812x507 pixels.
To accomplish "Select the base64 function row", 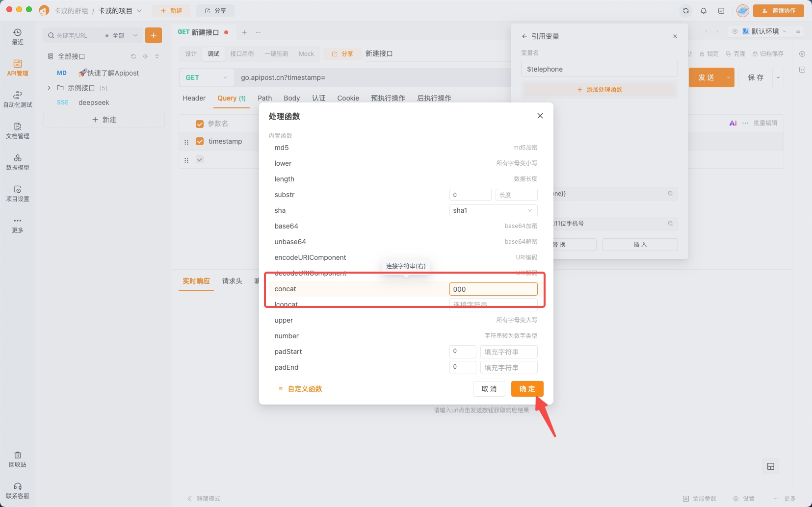I will coord(406,226).
